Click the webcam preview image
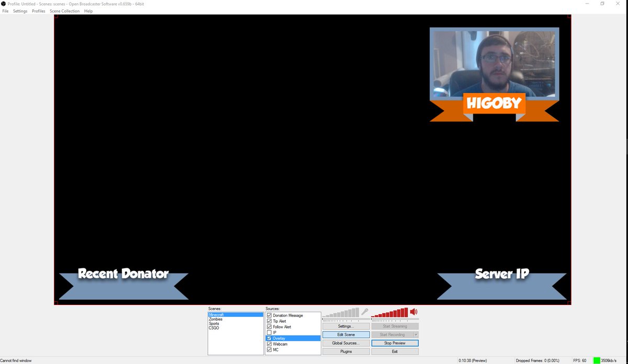628x364 pixels. point(495,64)
